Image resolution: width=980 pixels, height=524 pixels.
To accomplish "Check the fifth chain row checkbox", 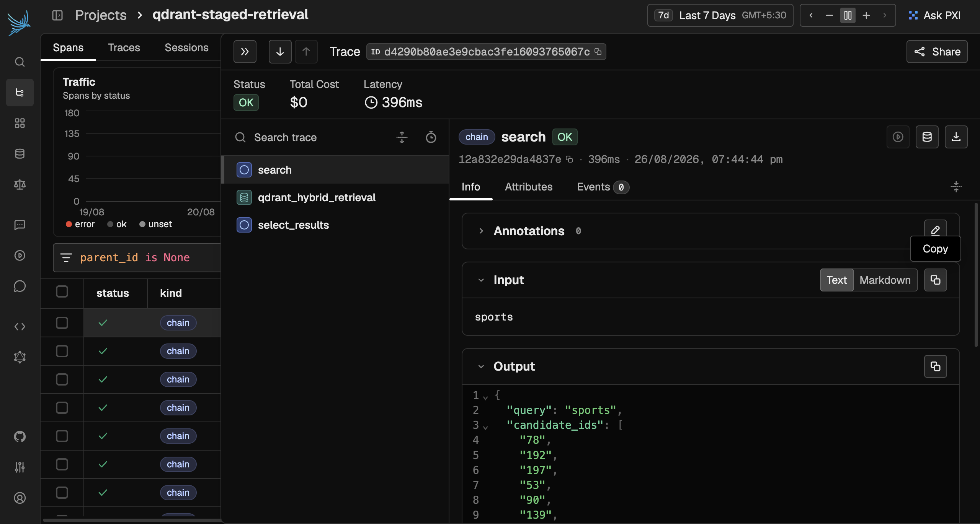I will point(62,436).
